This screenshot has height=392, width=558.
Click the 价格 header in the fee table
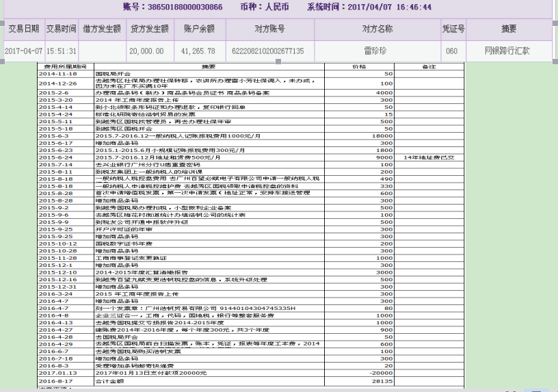(359, 66)
